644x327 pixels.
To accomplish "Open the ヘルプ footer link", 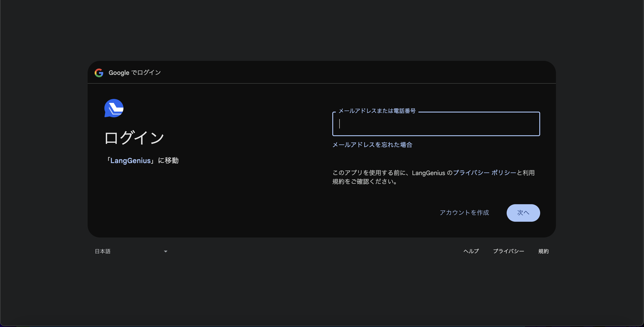I will [471, 251].
